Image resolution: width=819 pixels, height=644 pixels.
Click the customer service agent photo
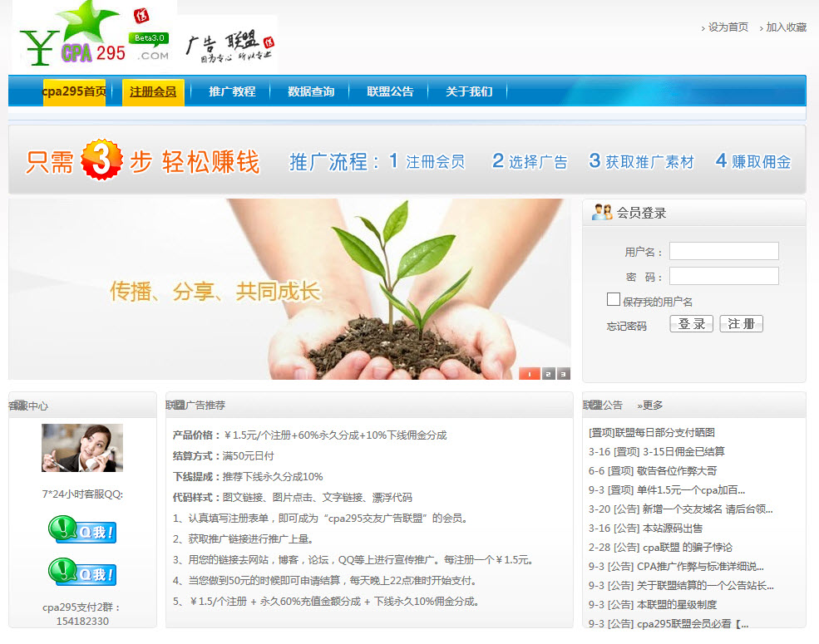point(81,448)
